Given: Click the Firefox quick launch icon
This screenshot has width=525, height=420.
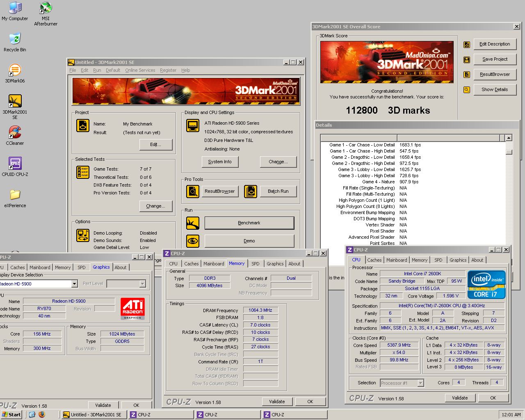Looking at the screenshot, I should click(x=42, y=415).
